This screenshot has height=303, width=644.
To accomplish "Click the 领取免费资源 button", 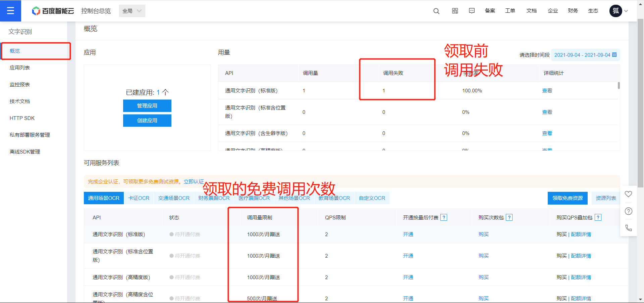I will tap(567, 198).
